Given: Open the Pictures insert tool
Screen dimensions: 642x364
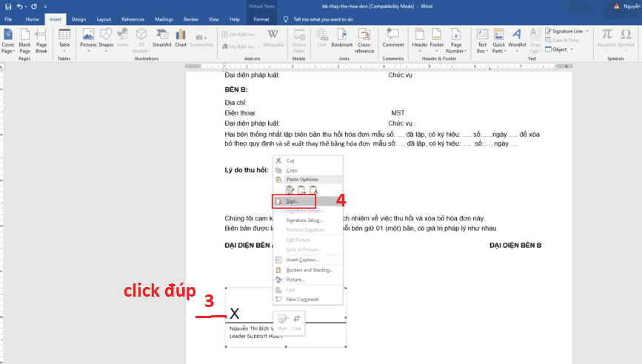Looking at the screenshot, I should click(88, 38).
